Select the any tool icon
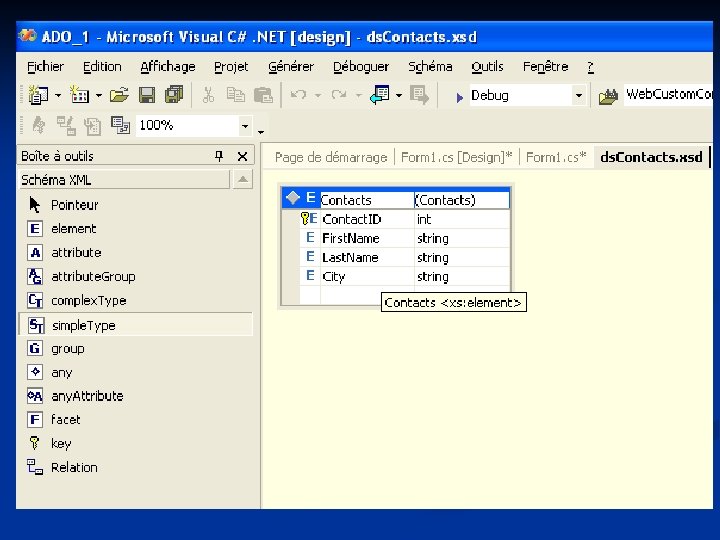The height and width of the screenshot is (540, 720). [35, 372]
